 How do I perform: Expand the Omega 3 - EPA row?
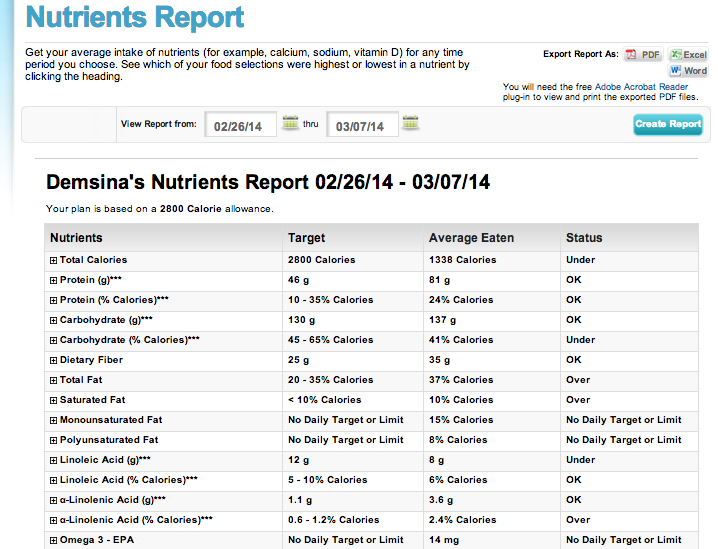[54, 540]
